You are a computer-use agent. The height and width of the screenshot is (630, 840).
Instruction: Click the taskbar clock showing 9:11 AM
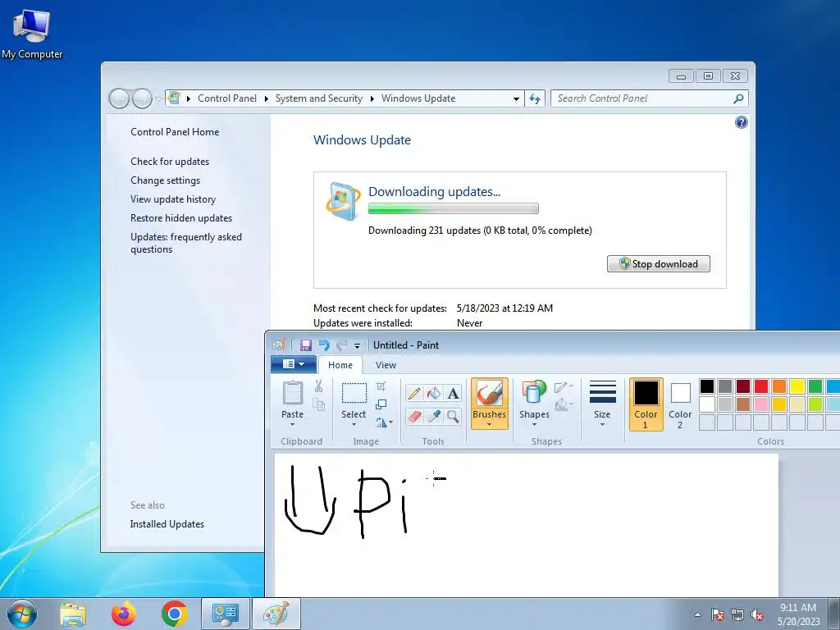[x=798, y=614]
